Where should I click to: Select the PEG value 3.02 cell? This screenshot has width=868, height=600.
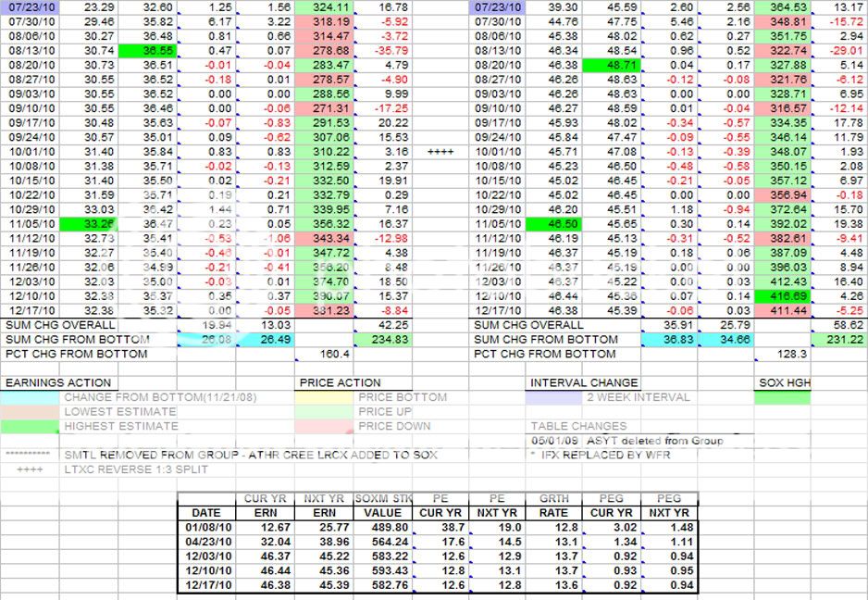click(x=611, y=527)
